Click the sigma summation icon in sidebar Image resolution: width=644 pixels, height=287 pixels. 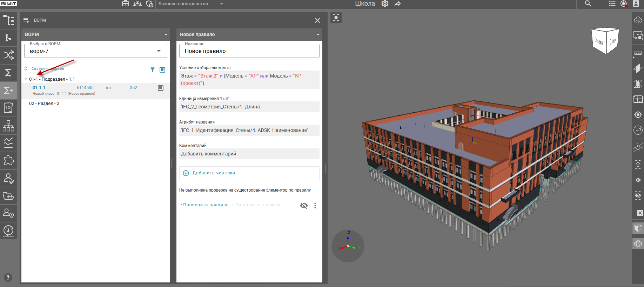(x=8, y=73)
